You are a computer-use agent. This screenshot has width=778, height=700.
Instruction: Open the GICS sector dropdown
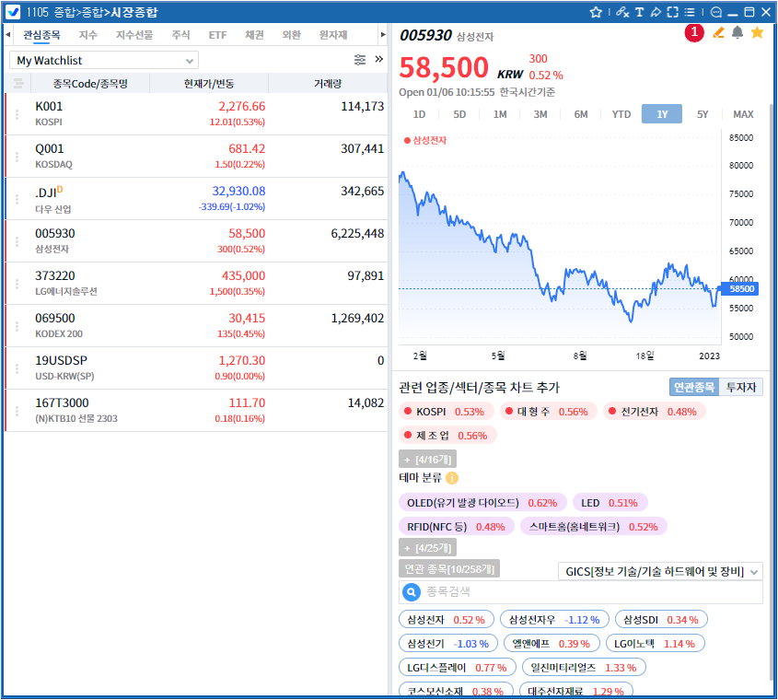[x=660, y=572]
